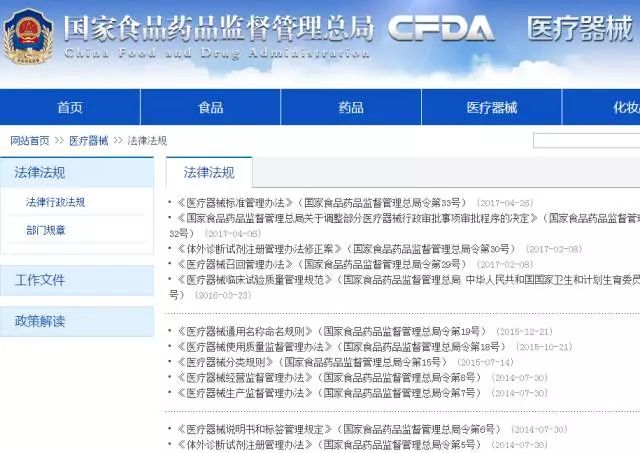The height and width of the screenshot is (453, 640).
Task: Open 法律行政法规 in the left sidebar
Action: pyautogui.click(x=55, y=202)
